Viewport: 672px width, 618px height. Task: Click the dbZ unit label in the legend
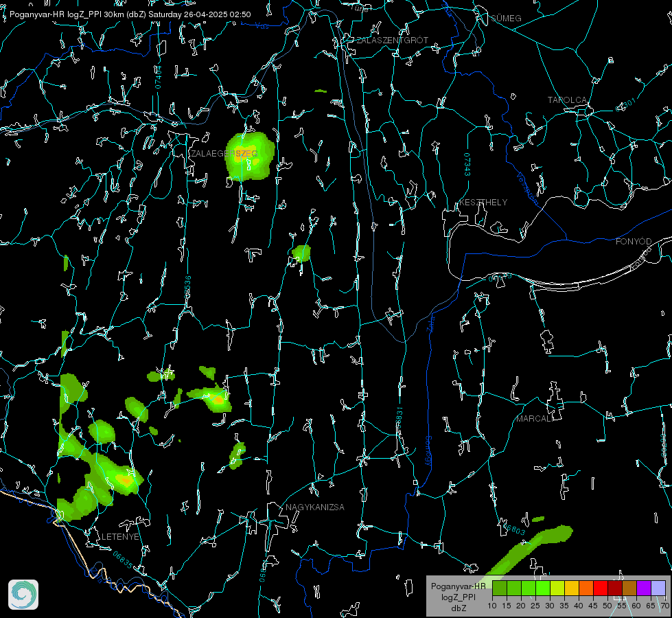point(458,608)
